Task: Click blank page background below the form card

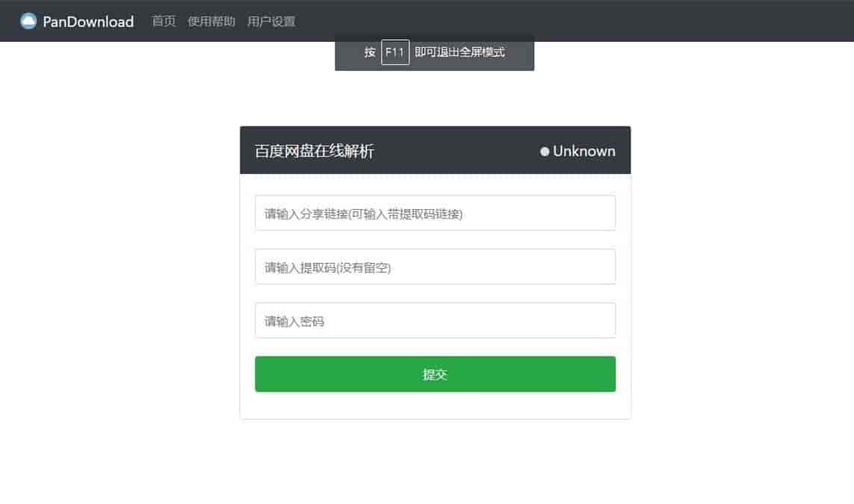Action: pyautogui.click(x=435, y=463)
